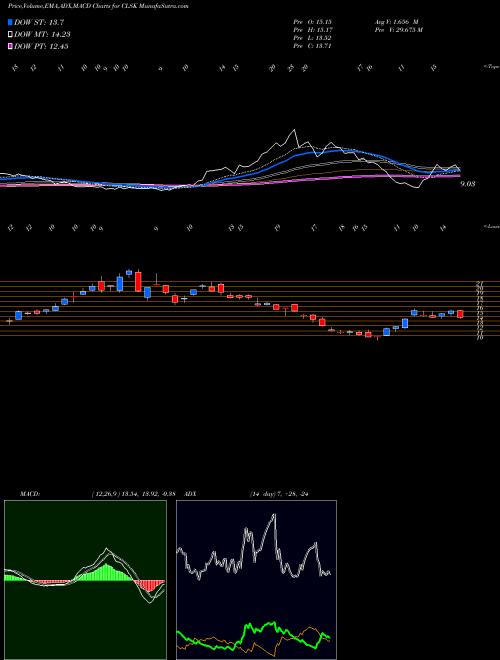Click the peak of the white price line
Viewport: 500px width, 660px height.
tap(294, 130)
